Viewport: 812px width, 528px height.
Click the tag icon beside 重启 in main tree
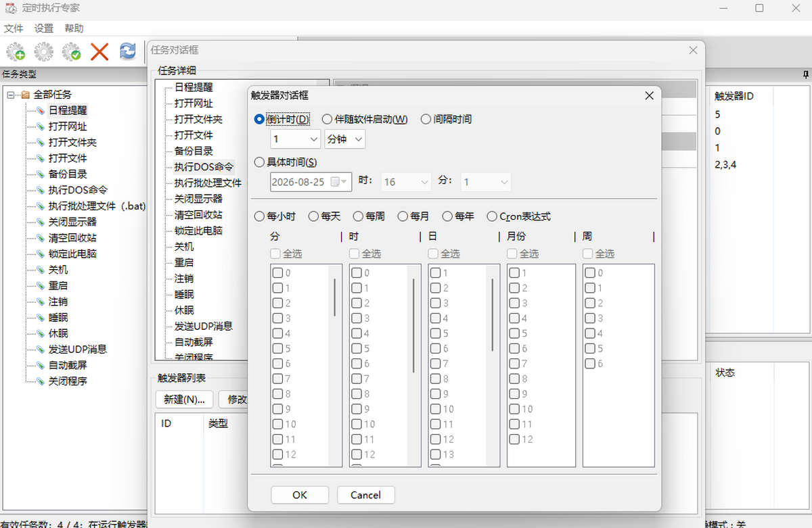click(x=40, y=286)
